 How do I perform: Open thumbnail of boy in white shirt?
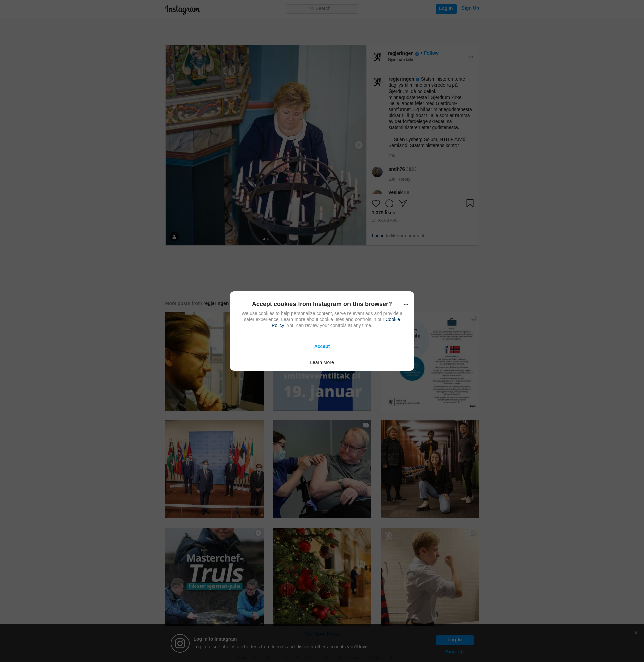click(430, 576)
